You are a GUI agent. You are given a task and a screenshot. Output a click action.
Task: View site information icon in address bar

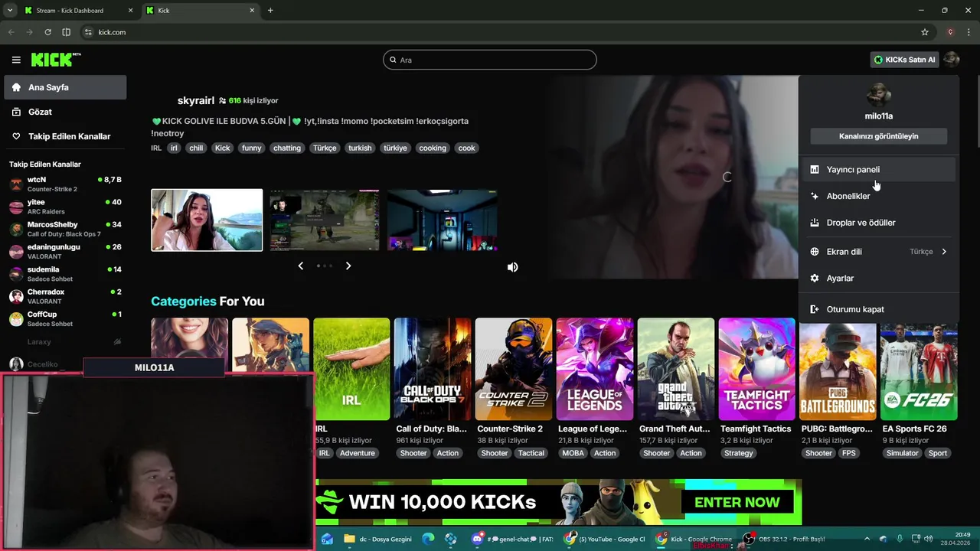88,32
